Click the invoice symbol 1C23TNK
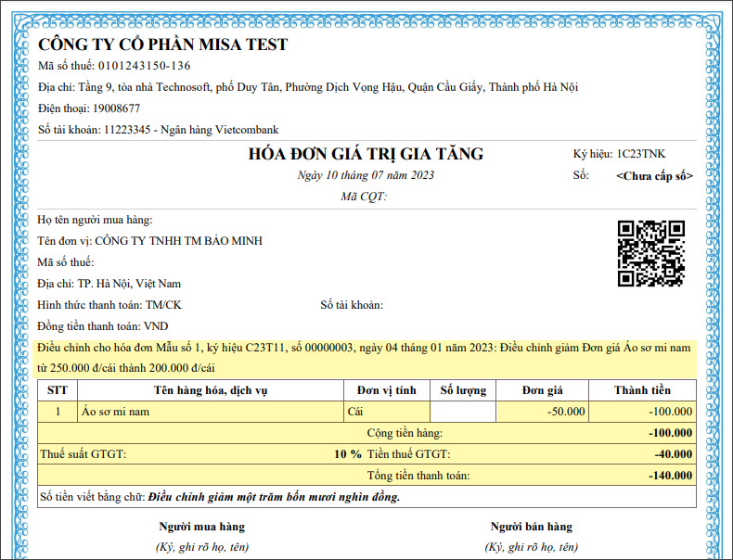The image size is (733, 560). coord(641,154)
